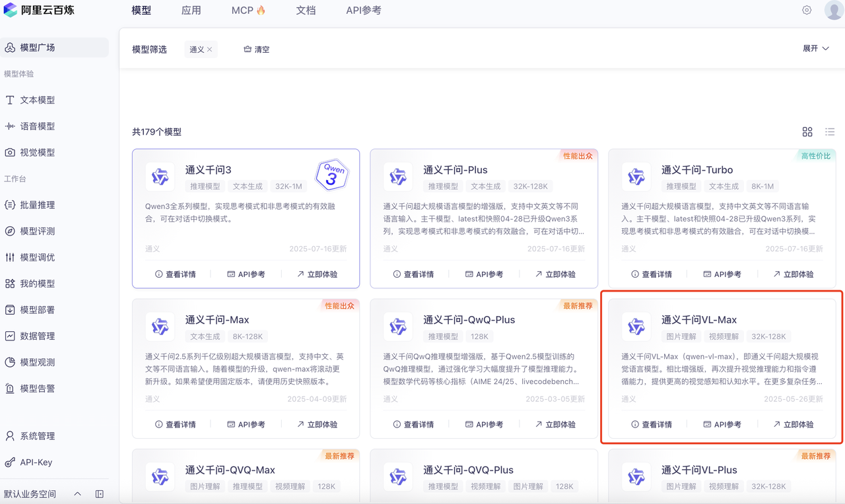Switch to the 应用 tab

tap(191, 10)
